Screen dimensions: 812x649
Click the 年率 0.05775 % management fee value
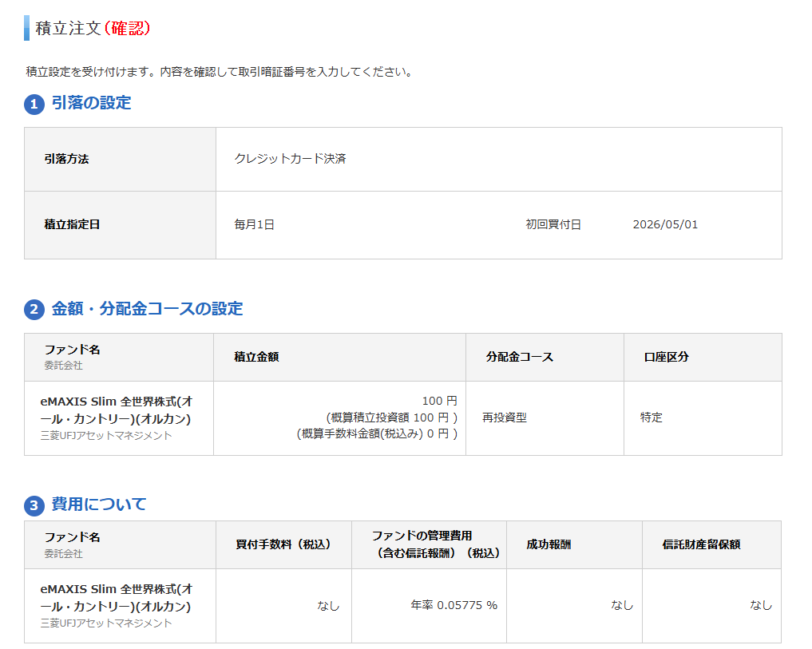click(x=454, y=606)
